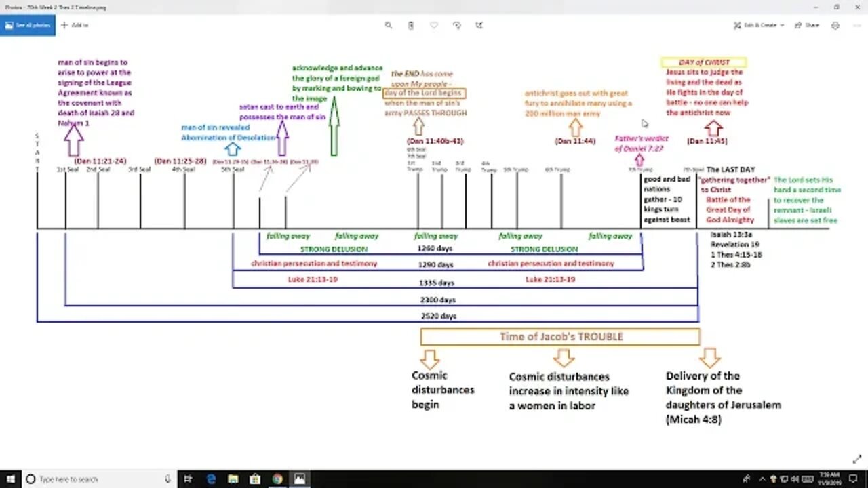Image resolution: width=868 pixels, height=488 pixels.
Task: Click the '2520 days' label
Action: [x=438, y=317]
